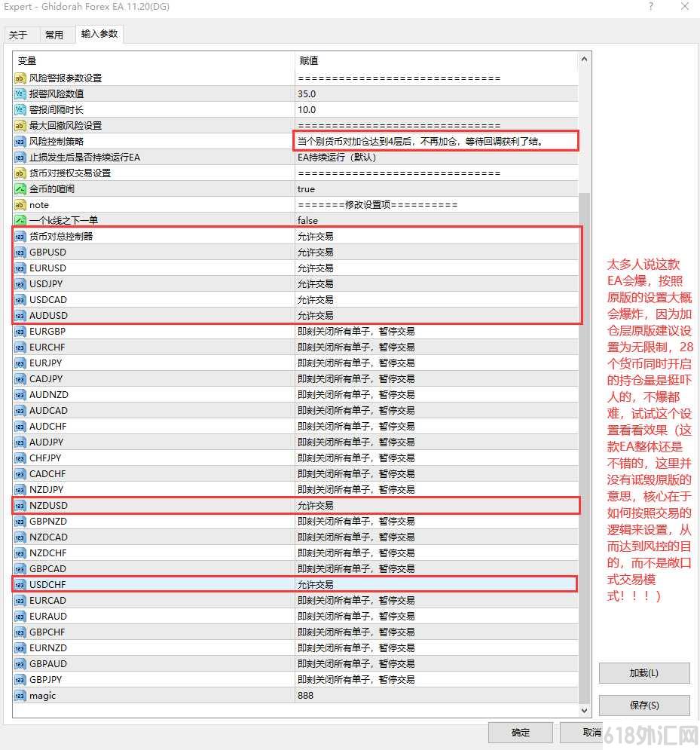Click the icon beside 最大回撤风险设置
The width and height of the screenshot is (700, 750).
point(20,125)
